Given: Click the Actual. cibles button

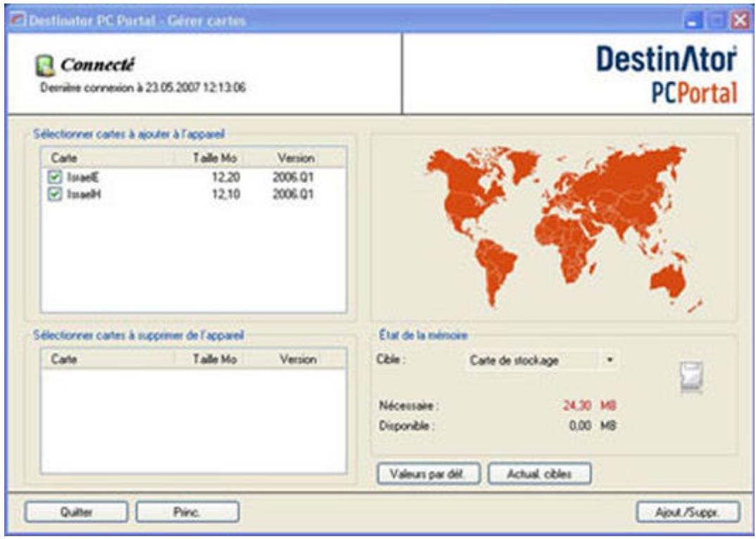Looking at the screenshot, I should click(540, 473).
